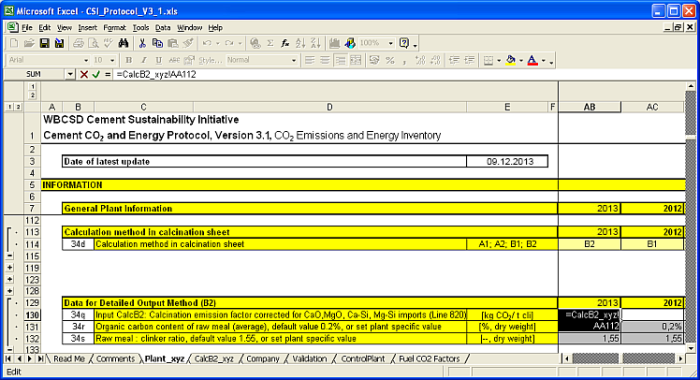Sort descending with the Z-A icon
The width and height of the screenshot is (700, 380).
coord(315,43)
